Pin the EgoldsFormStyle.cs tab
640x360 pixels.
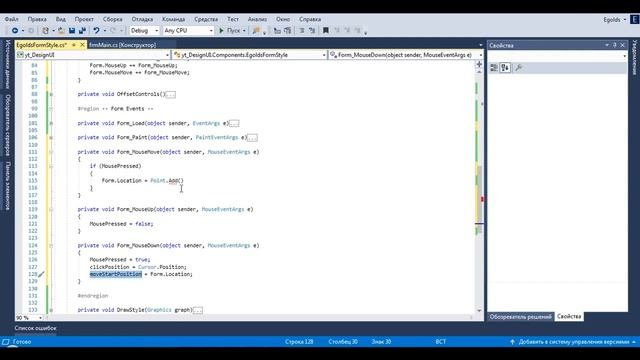pyautogui.click(x=74, y=45)
